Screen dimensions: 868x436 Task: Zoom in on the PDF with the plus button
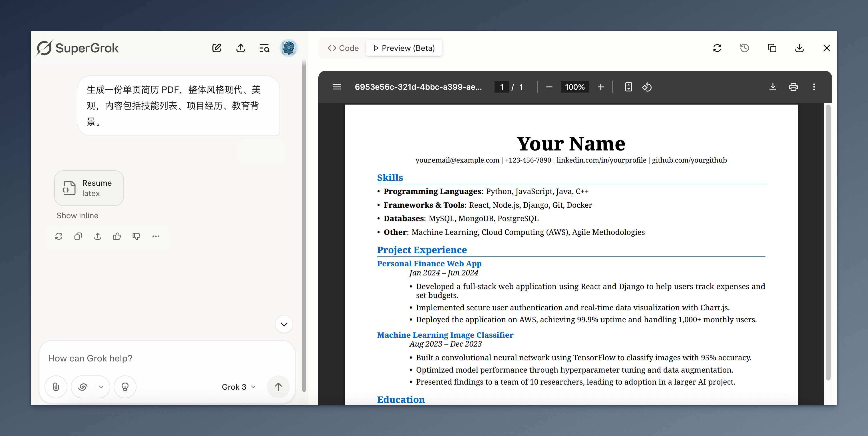(x=600, y=87)
